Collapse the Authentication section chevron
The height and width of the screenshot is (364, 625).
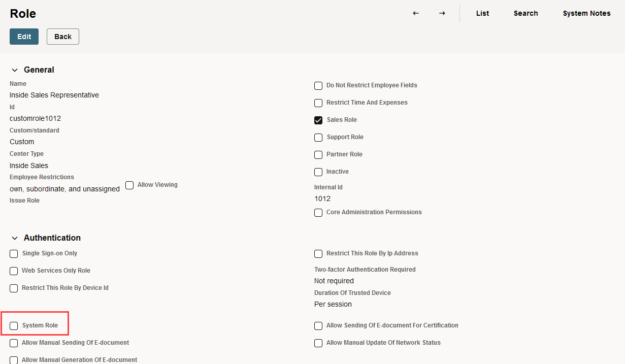tap(15, 238)
